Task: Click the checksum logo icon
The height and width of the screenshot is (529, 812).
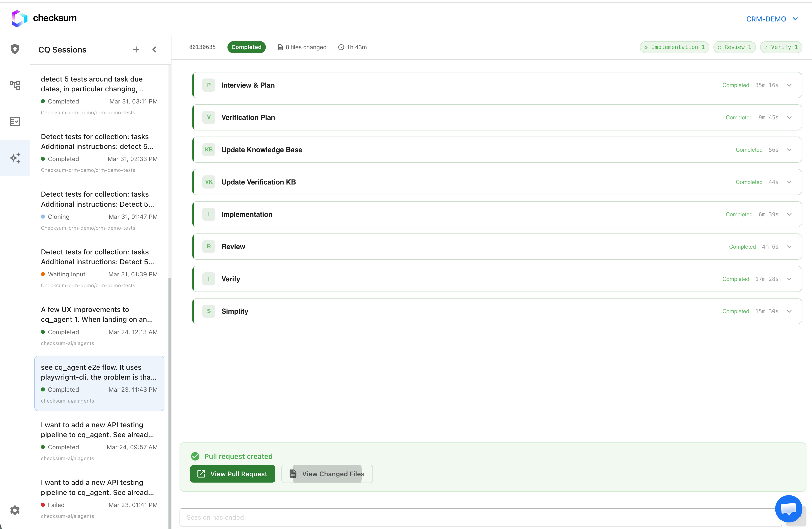Action: click(19, 18)
